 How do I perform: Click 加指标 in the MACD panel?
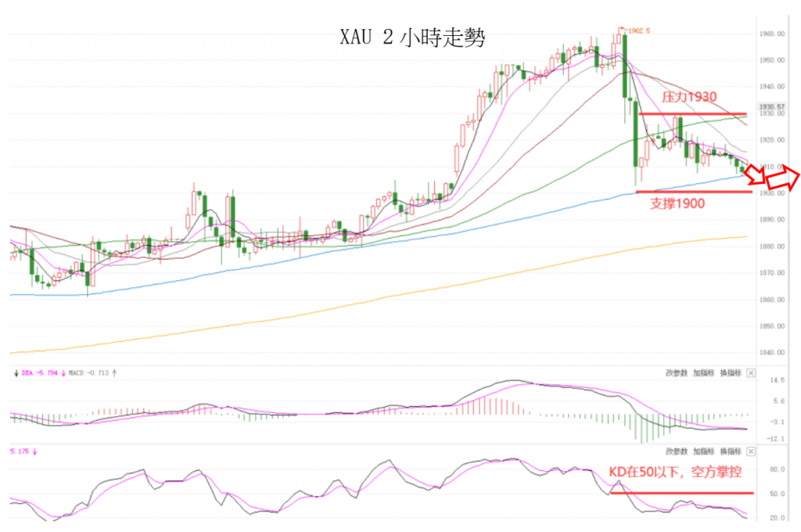click(x=703, y=373)
